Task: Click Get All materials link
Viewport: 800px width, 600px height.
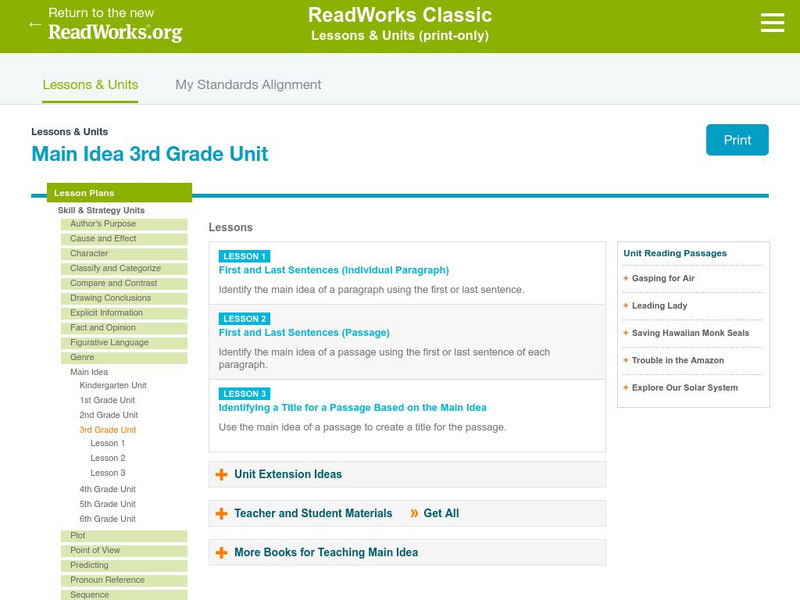Action: [441, 513]
